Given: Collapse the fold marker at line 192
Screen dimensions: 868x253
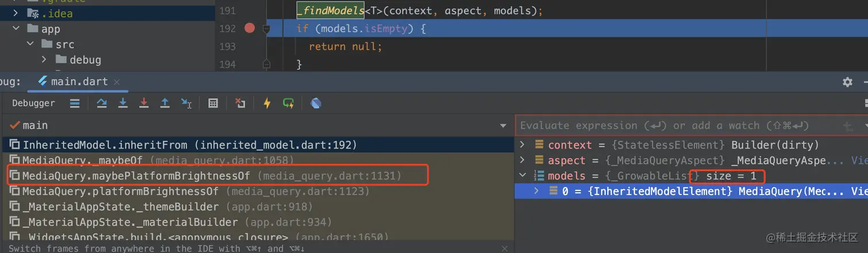Looking at the screenshot, I should [x=266, y=28].
